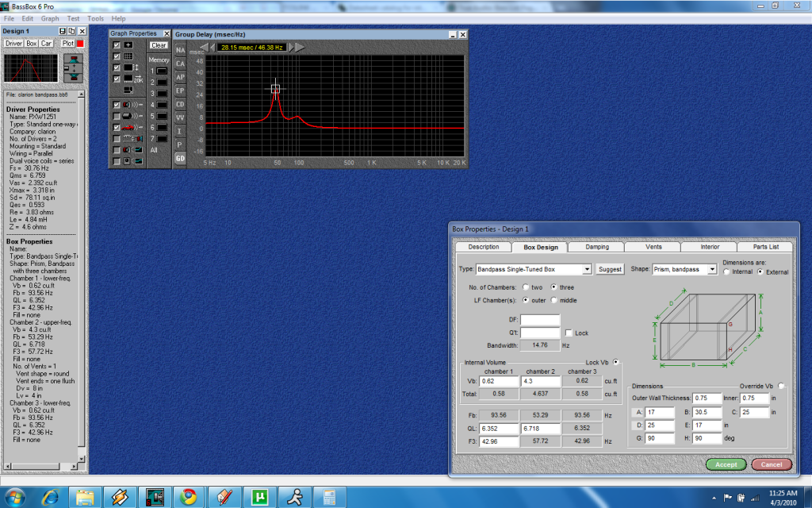812x508 pixels.
Task: Open the EP electrical power graph
Action: [x=180, y=90]
